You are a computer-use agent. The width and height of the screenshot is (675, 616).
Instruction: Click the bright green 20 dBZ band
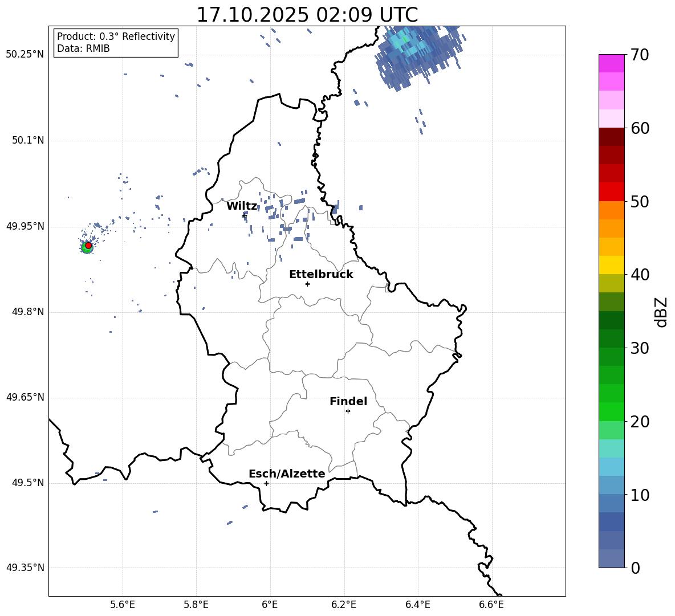(611, 411)
